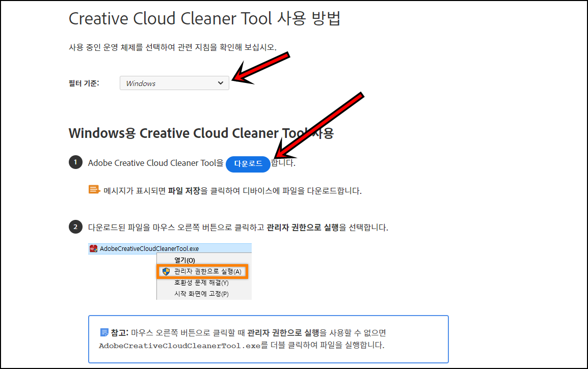The width and height of the screenshot is (588, 369).
Task: Select AdobeCreativeCloudCleanerTool.exe file row
Action: 170,248
